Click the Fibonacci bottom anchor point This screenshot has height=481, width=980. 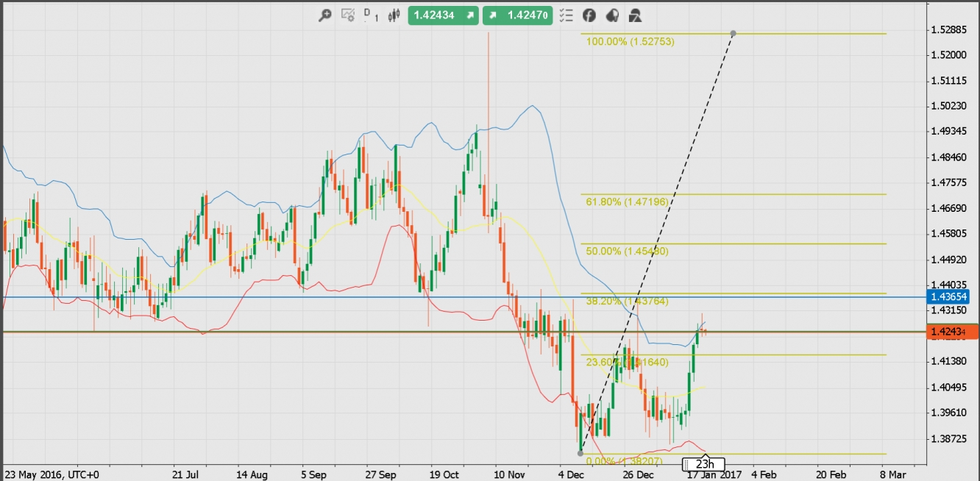click(580, 453)
